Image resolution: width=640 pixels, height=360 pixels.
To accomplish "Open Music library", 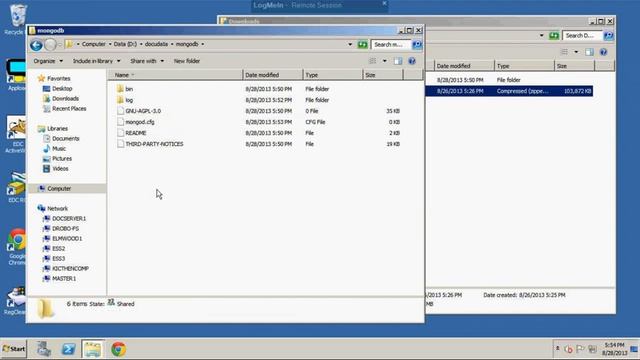I will pos(59,149).
